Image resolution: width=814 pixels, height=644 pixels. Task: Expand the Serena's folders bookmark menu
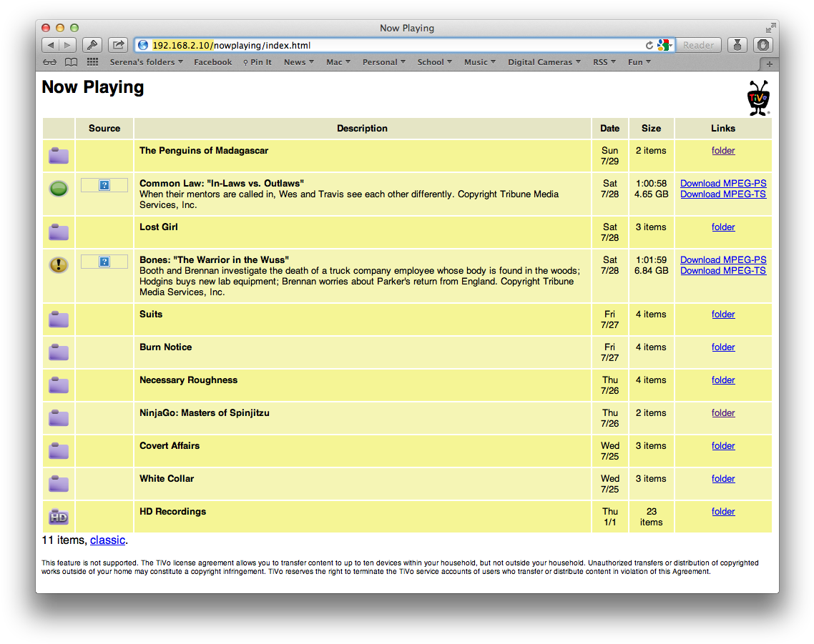146,62
